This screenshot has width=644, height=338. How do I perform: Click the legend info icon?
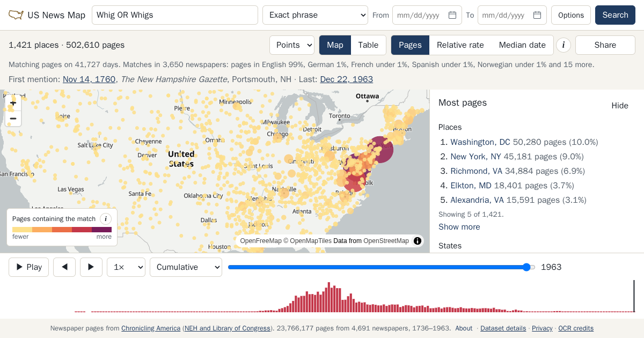pos(106,219)
